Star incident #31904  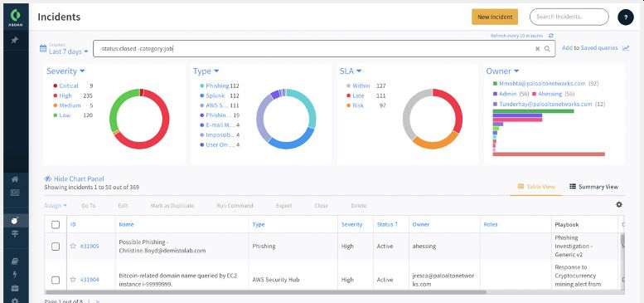(x=73, y=280)
